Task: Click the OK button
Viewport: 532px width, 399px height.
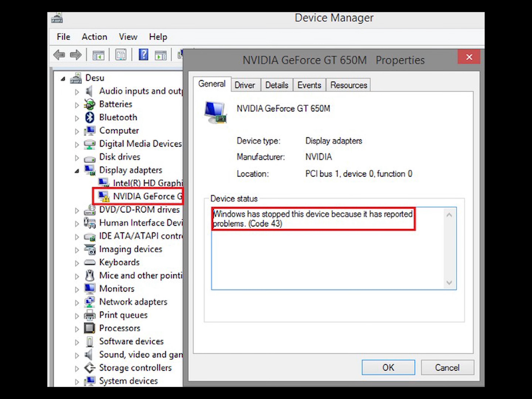Action: click(388, 367)
